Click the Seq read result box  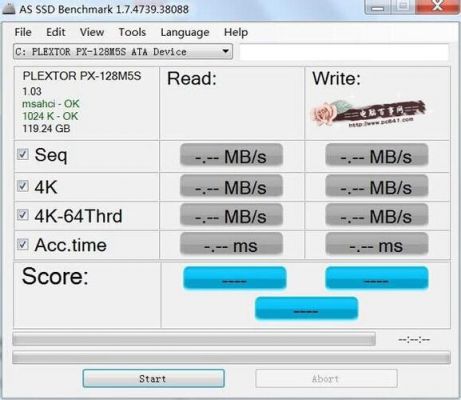tap(231, 155)
